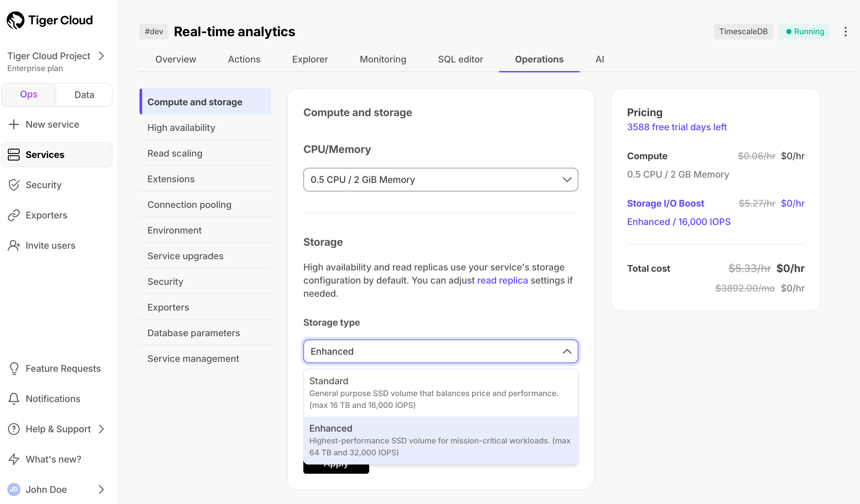Expand the Tiger Cloud Project chevron

coord(101,56)
